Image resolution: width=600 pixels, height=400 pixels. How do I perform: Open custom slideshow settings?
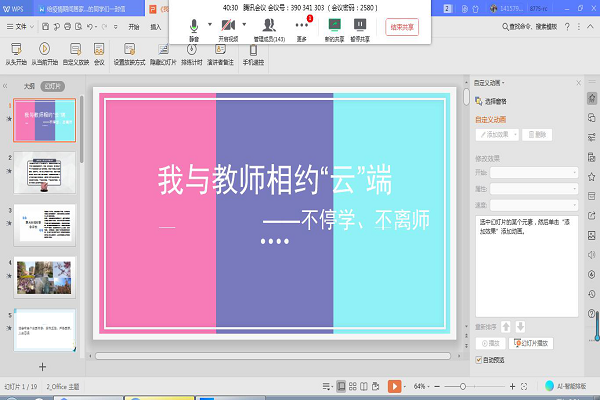(x=76, y=54)
